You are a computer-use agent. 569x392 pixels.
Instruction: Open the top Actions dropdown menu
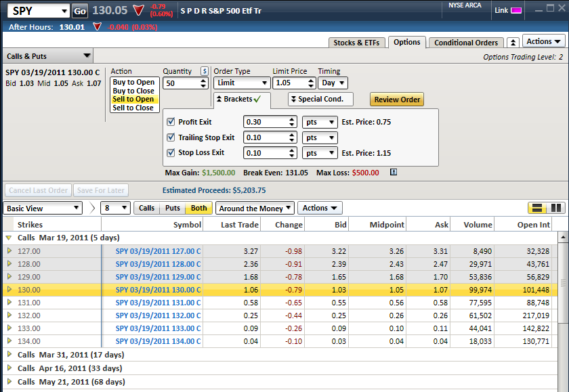[543, 41]
